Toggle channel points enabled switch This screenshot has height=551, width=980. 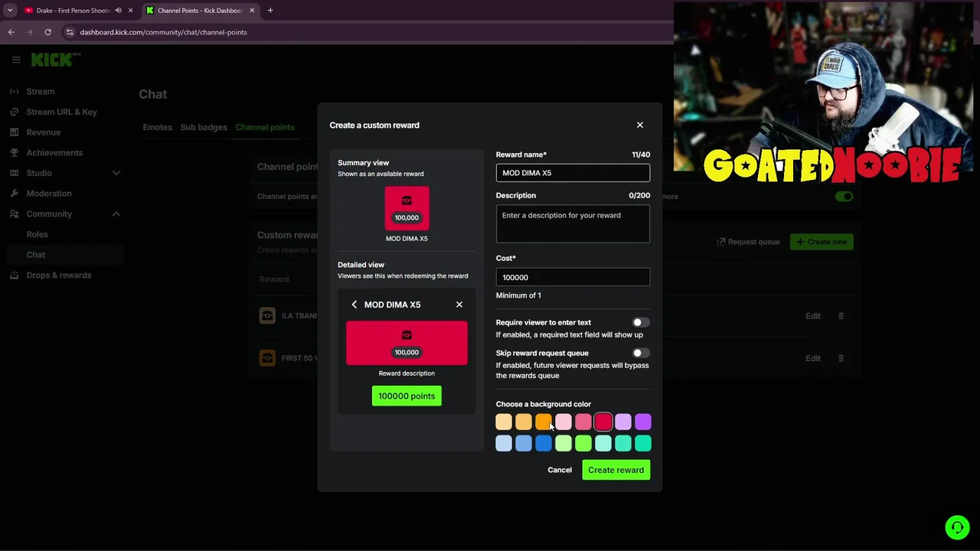[844, 197]
